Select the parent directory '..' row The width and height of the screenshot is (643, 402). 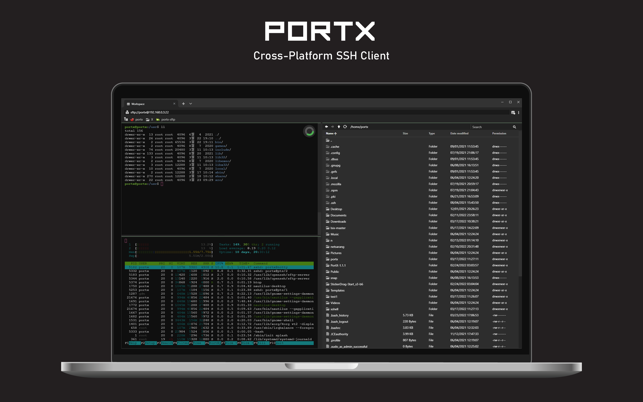(x=421, y=140)
